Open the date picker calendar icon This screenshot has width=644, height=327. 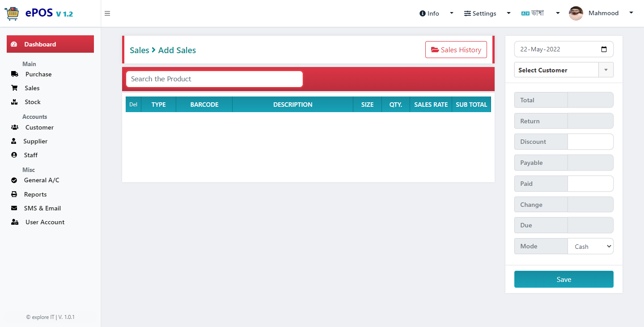pyautogui.click(x=604, y=49)
